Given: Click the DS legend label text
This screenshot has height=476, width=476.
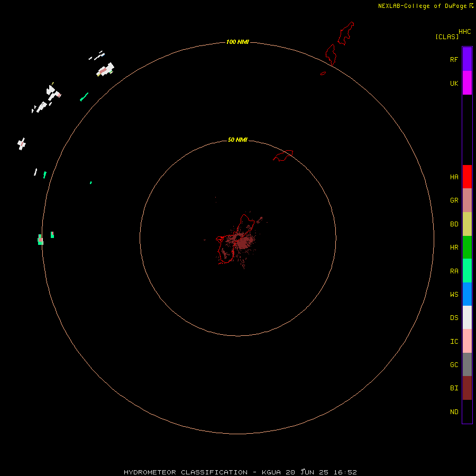Looking at the screenshot, I should coord(454,318).
